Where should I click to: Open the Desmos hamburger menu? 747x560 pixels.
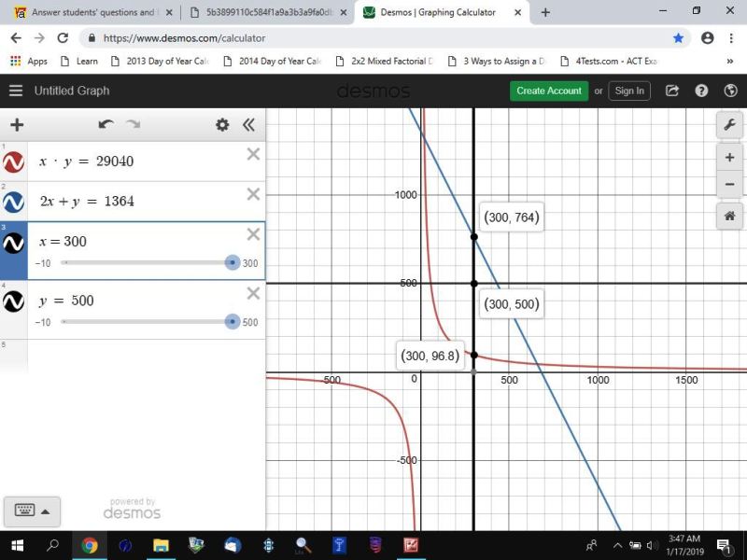pyautogui.click(x=16, y=91)
